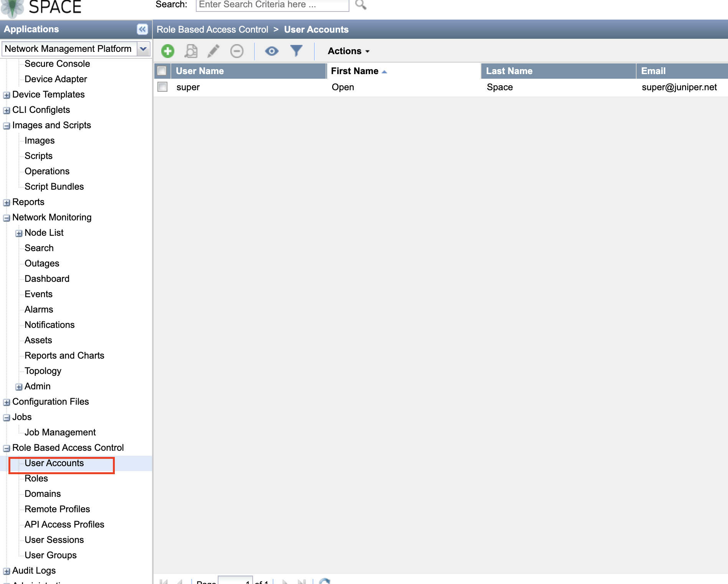Select Domains in the tree
Screen dimensions: 728x584
(43, 494)
